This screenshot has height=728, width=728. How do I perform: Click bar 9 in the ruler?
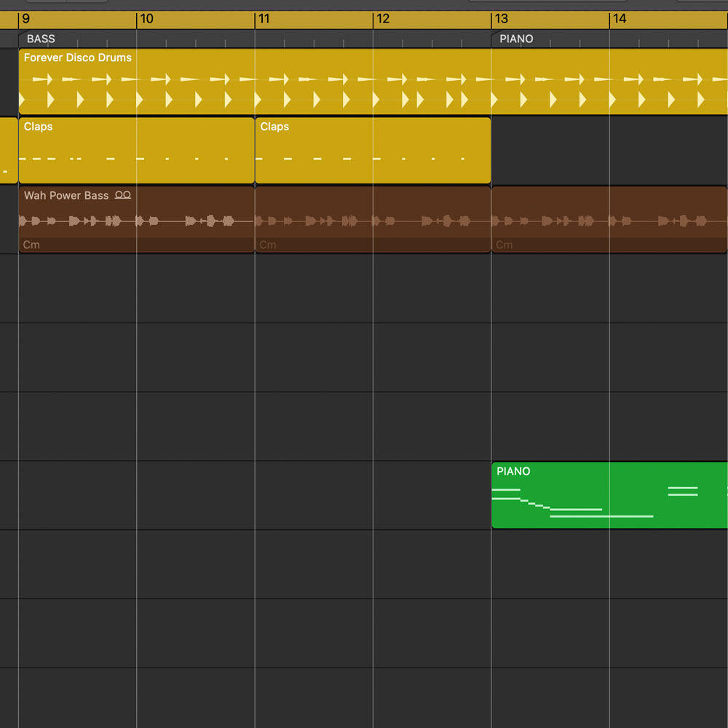pos(26,19)
